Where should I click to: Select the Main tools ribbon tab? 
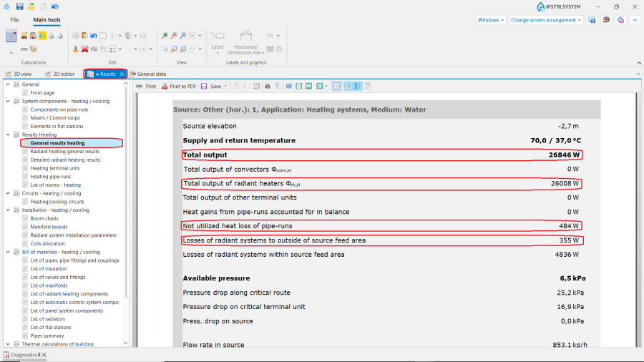(47, 20)
